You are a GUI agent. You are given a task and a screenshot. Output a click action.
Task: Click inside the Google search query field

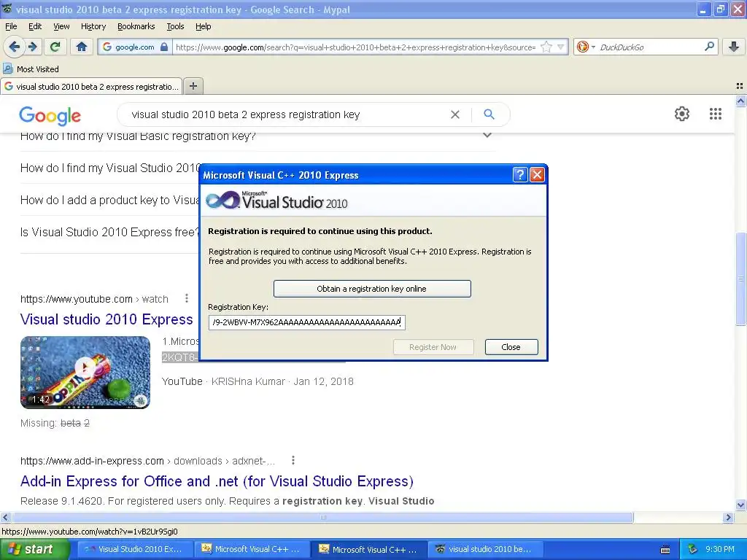286,114
